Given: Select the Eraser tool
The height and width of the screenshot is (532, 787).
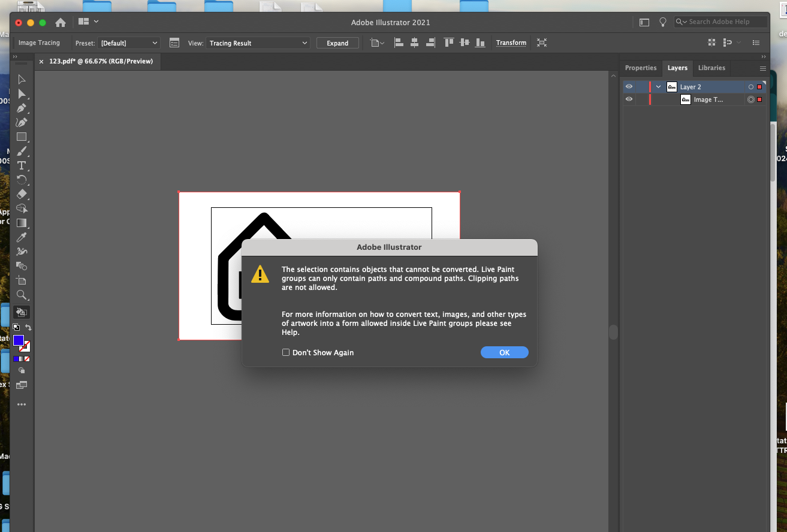Looking at the screenshot, I should [x=22, y=194].
